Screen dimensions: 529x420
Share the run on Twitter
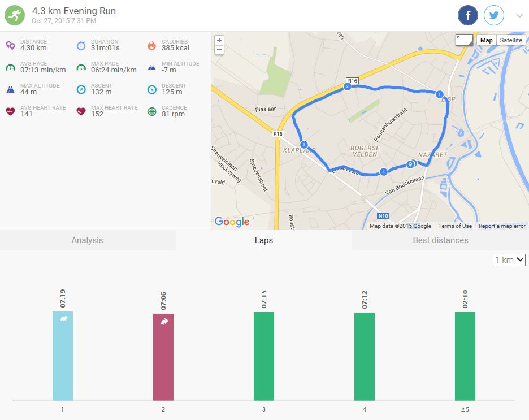pos(493,15)
